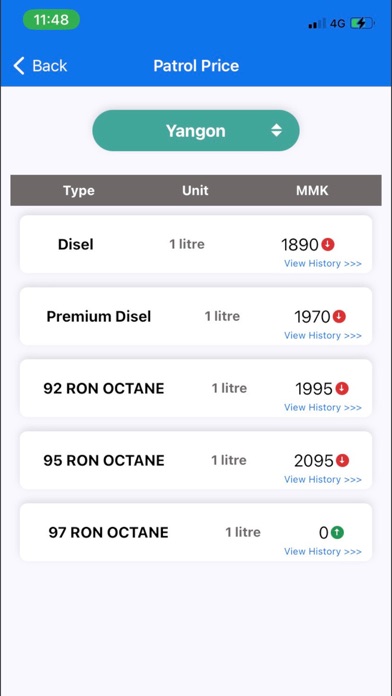Image resolution: width=392 pixels, height=696 pixels.
Task: Tap the MMK column header
Action: pos(312,190)
